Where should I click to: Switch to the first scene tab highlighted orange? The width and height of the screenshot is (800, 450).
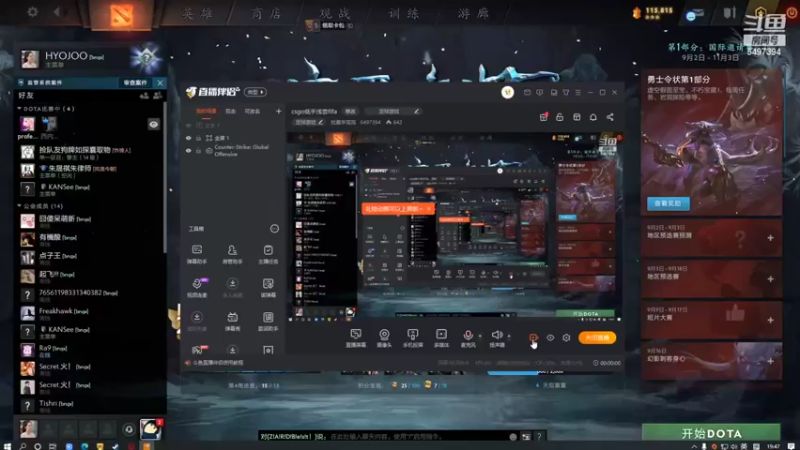206,111
